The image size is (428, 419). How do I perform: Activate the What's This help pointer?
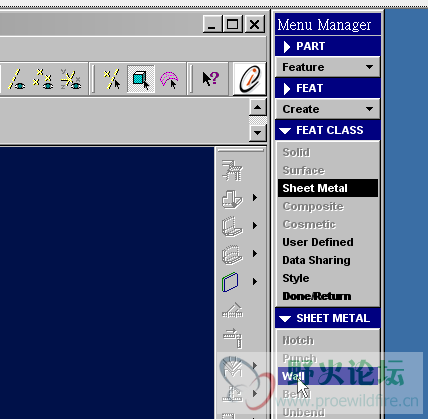[211, 79]
